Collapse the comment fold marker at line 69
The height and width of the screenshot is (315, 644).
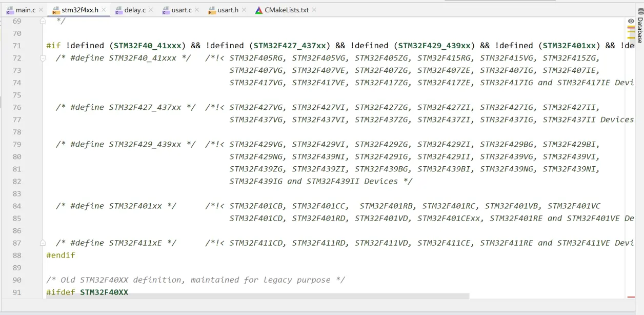point(43,21)
